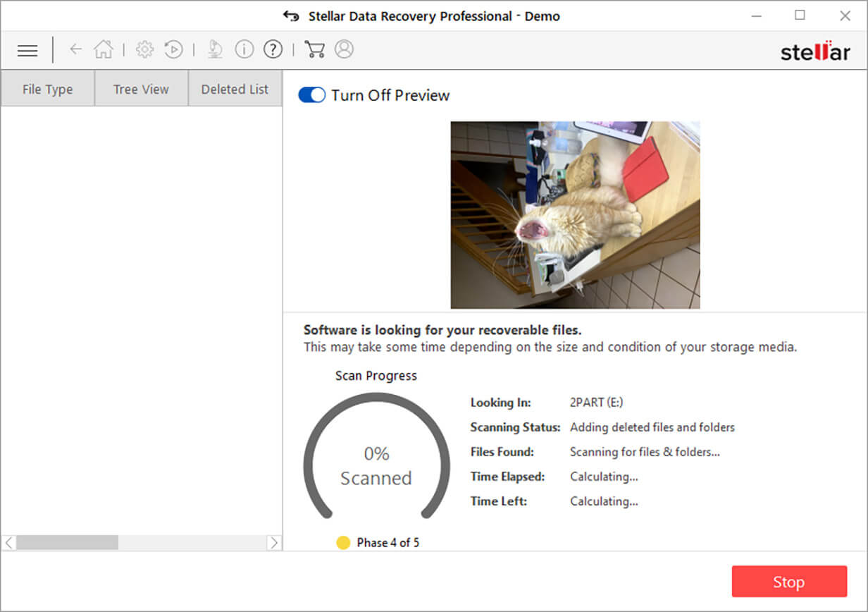Click the Stellar logo
The width and height of the screenshot is (868, 612).
pyautogui.click(x=815, y=51)
